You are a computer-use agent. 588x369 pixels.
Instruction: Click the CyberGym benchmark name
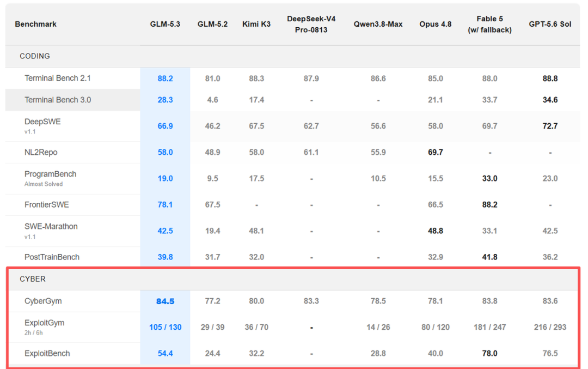(43, 301)
